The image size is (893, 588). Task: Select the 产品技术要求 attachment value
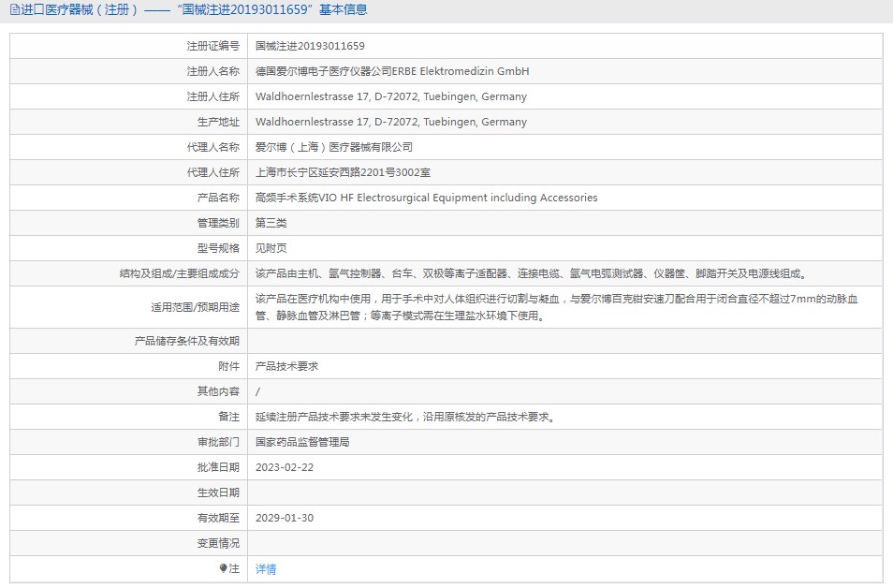pyautogui.click(x=286, y=366)
